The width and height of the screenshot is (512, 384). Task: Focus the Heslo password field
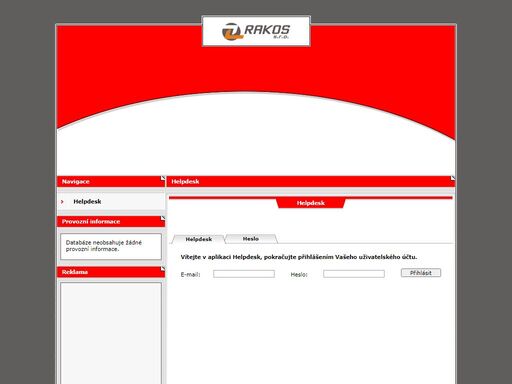coord(354,274)
